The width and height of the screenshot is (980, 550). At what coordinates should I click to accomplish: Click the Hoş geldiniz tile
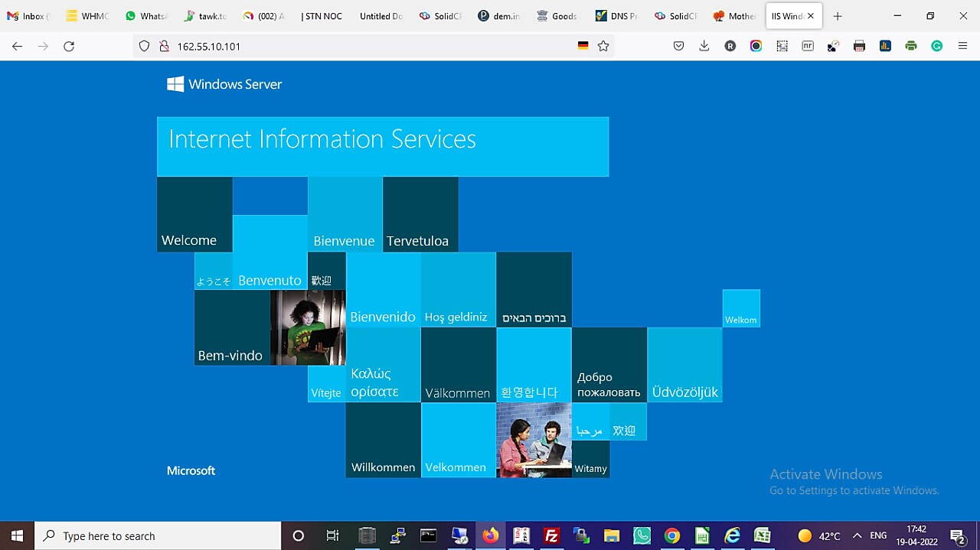click(458, 290)
